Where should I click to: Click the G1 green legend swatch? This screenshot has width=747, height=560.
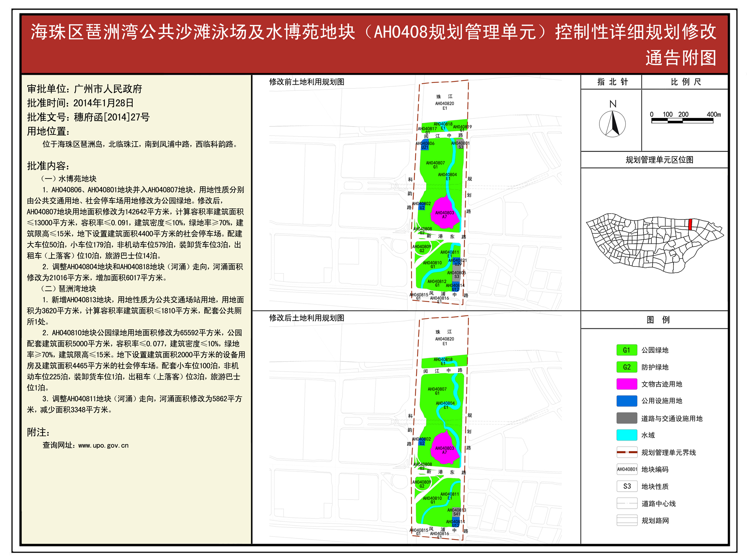627,350
